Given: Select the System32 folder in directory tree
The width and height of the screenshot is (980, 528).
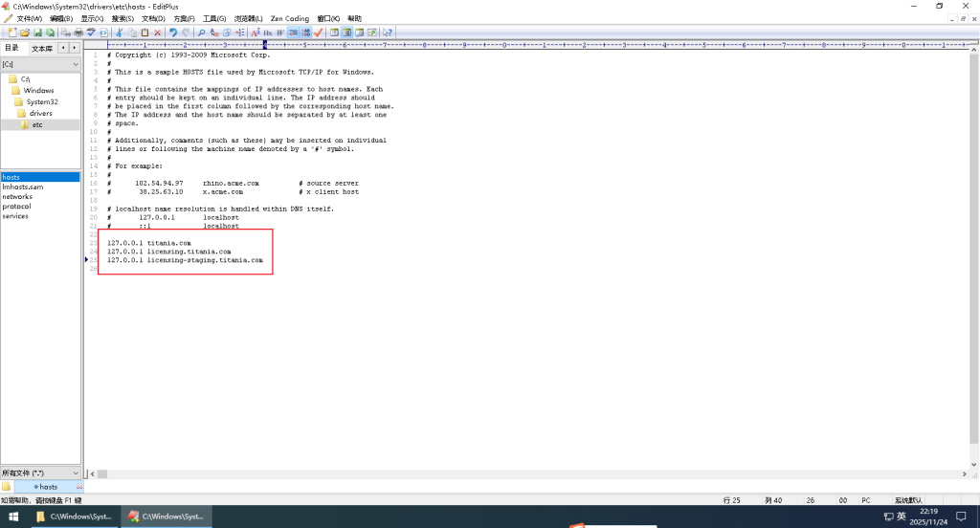Looking at the screenshot, I should 41,101.
